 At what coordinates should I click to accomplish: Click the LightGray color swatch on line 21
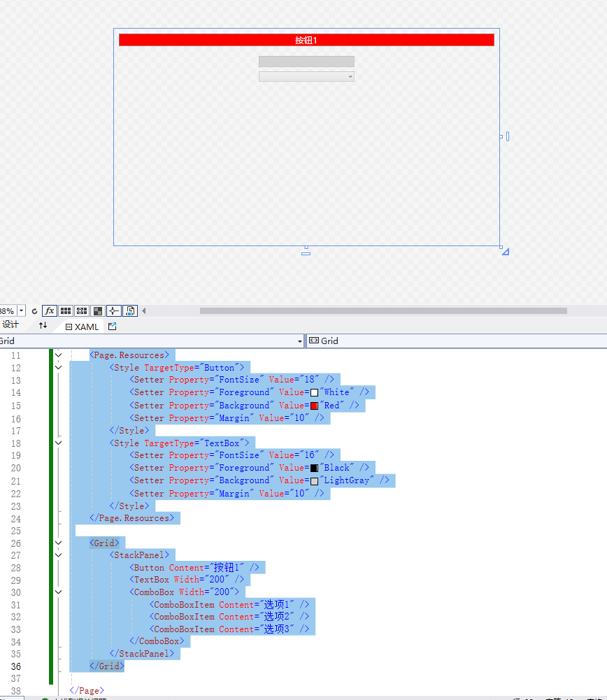(x=314, y=481)
